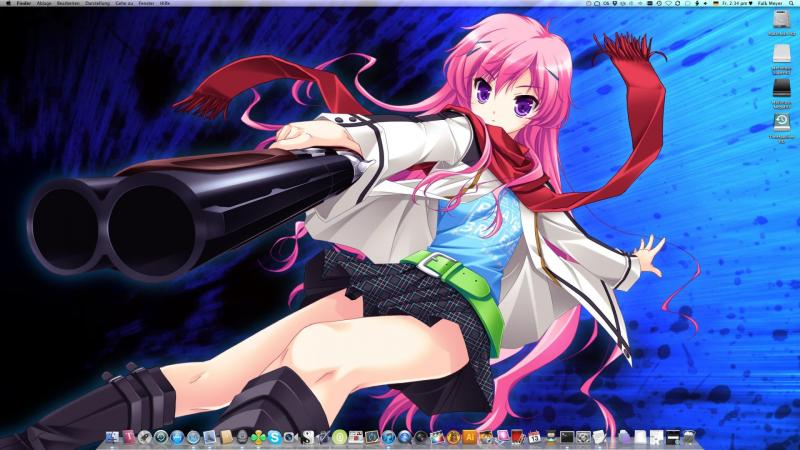Open the Trash in the Dock
Viewport: 800px width, 450px height.
[x=689, y=437]
